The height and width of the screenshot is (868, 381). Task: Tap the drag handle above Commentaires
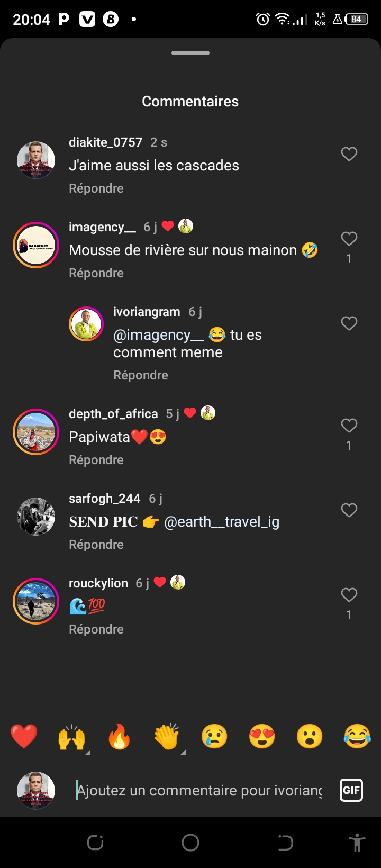tap(190, 53)
